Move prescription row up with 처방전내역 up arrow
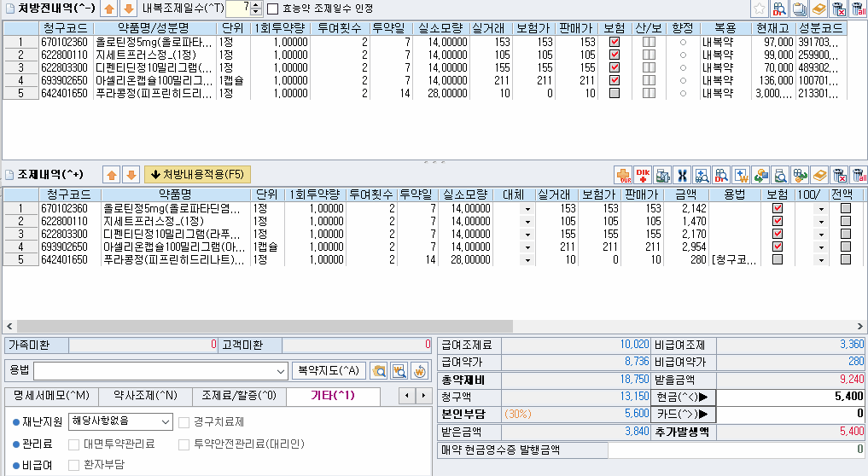The height and width of the screenshot is (476, 868). (x=109, y=9)
